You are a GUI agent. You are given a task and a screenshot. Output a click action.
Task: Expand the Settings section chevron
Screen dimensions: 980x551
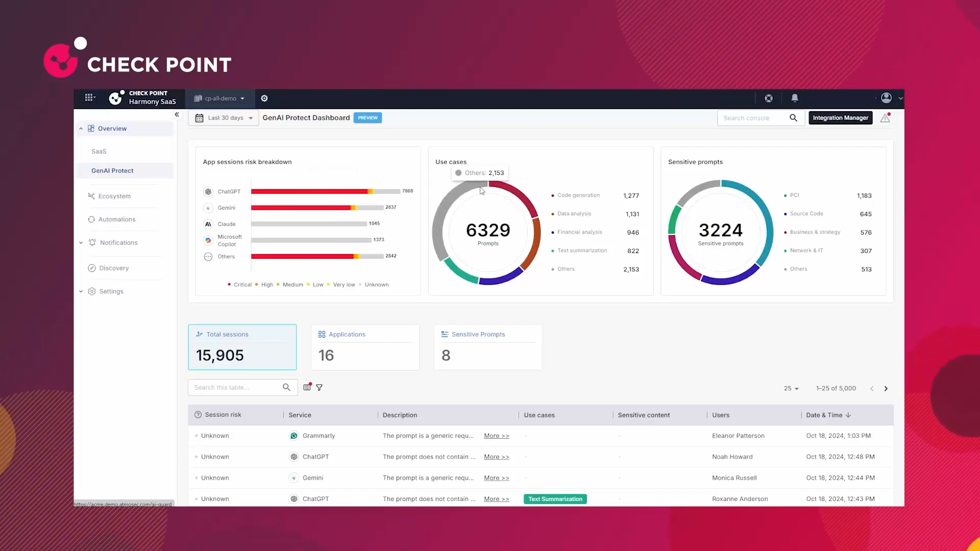[x=81, y=291]
